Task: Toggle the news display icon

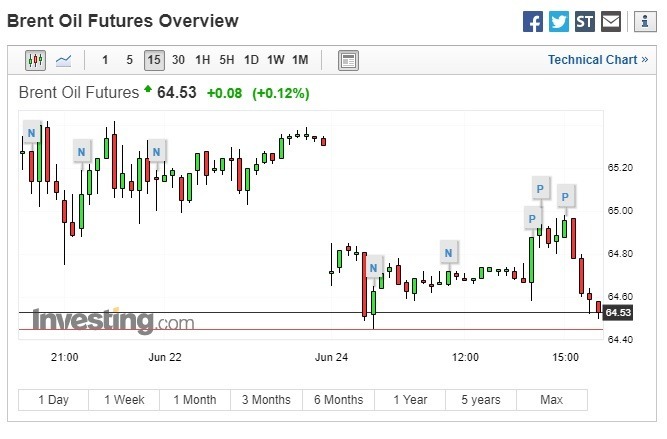Action: tap(348, 60)
